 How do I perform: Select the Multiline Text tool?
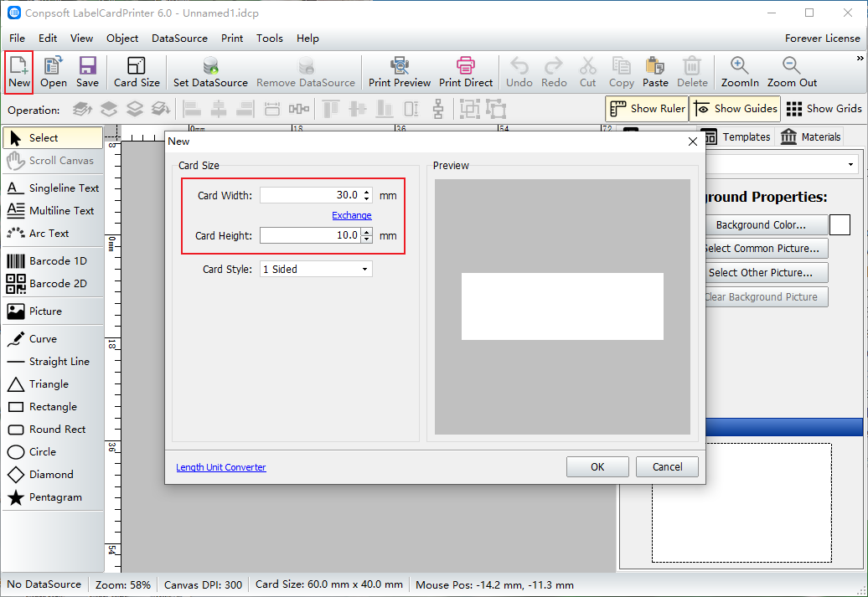point(53,211)
